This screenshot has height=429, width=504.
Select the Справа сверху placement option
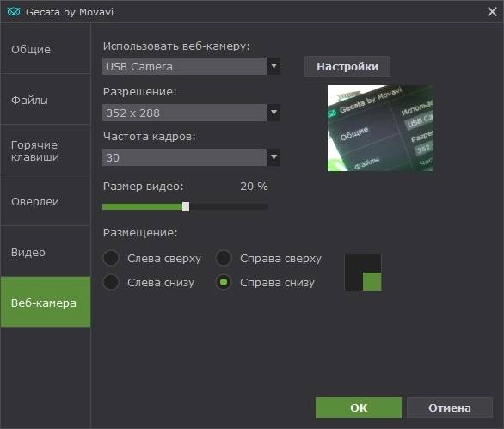(x=224, y=258)
